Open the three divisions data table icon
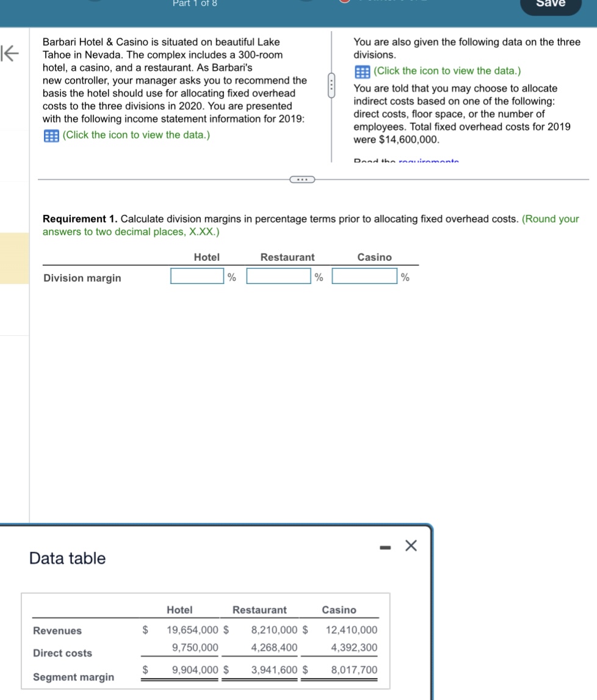This screenshot has height=700, width=597. (363, 71)
